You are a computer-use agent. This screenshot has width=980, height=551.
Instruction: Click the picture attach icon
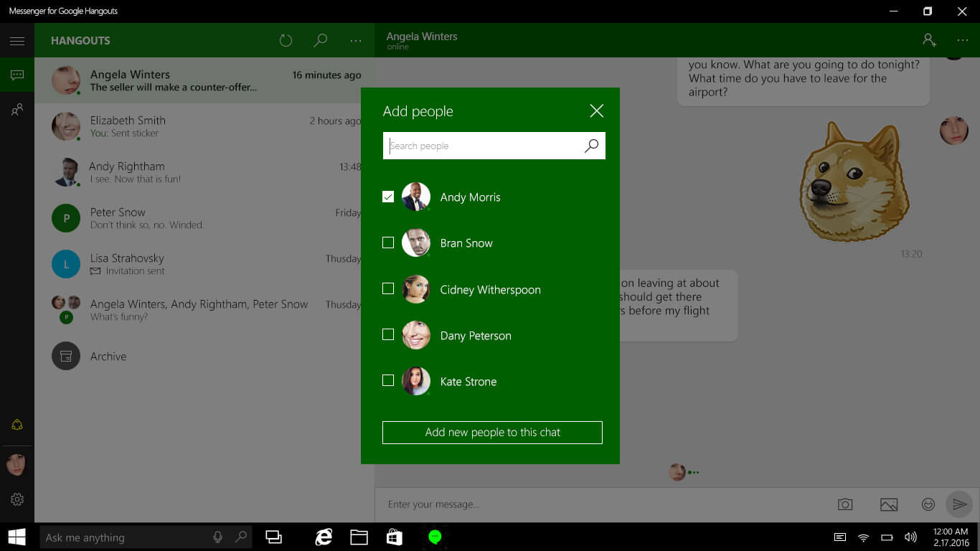(x=889, y=504)
